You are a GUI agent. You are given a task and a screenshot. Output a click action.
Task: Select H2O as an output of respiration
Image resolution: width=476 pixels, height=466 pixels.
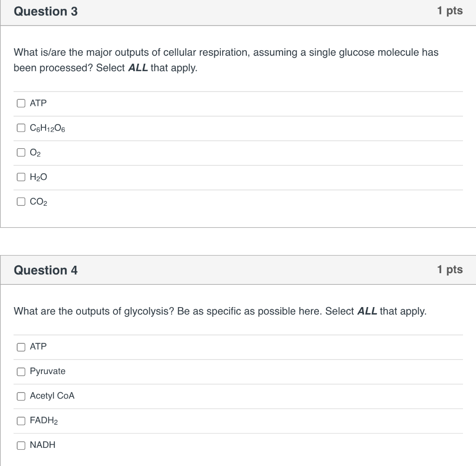tap(21, 177)
